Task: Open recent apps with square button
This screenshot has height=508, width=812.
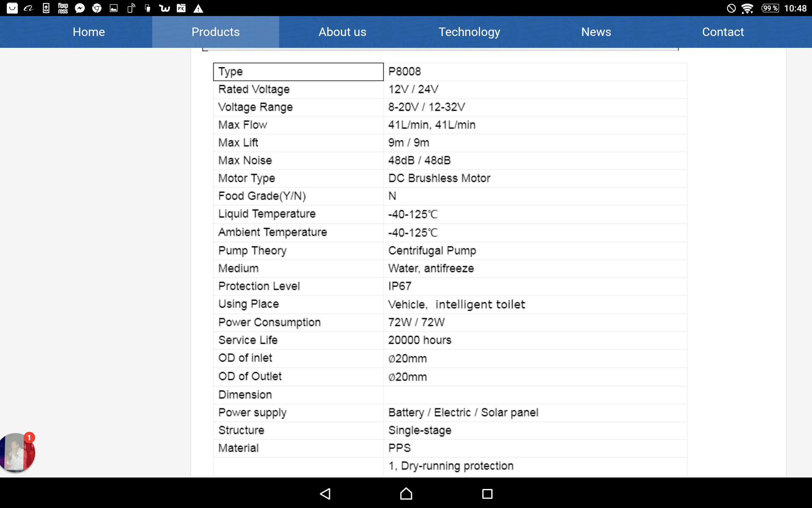Action: (487, 494)
